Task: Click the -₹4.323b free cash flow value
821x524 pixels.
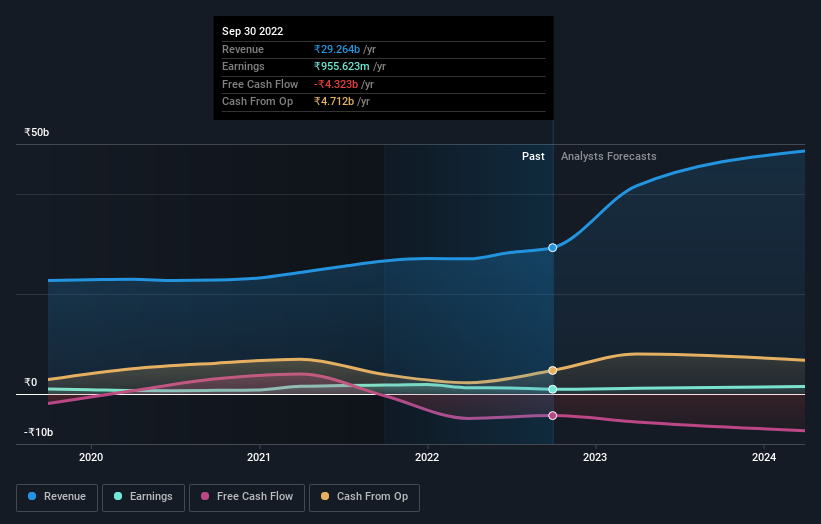Action: (336, 84)
